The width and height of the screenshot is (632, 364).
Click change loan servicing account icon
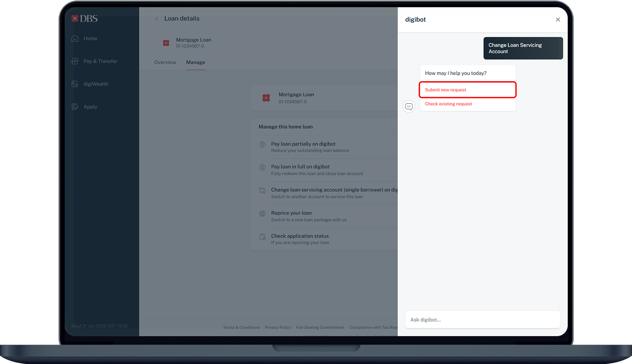pyautogui.click(x=262, y=191)
